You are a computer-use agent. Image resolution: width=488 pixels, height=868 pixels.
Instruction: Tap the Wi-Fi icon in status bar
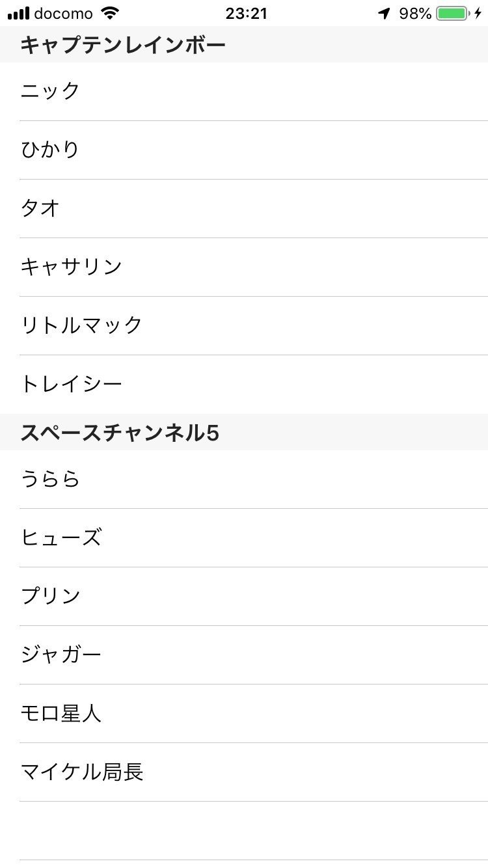(x=111, y=13)
